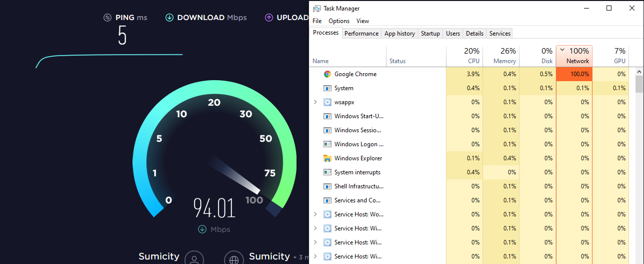Click the wsappx gear icon
Screen dimensions: 644x264
[327, 102]
